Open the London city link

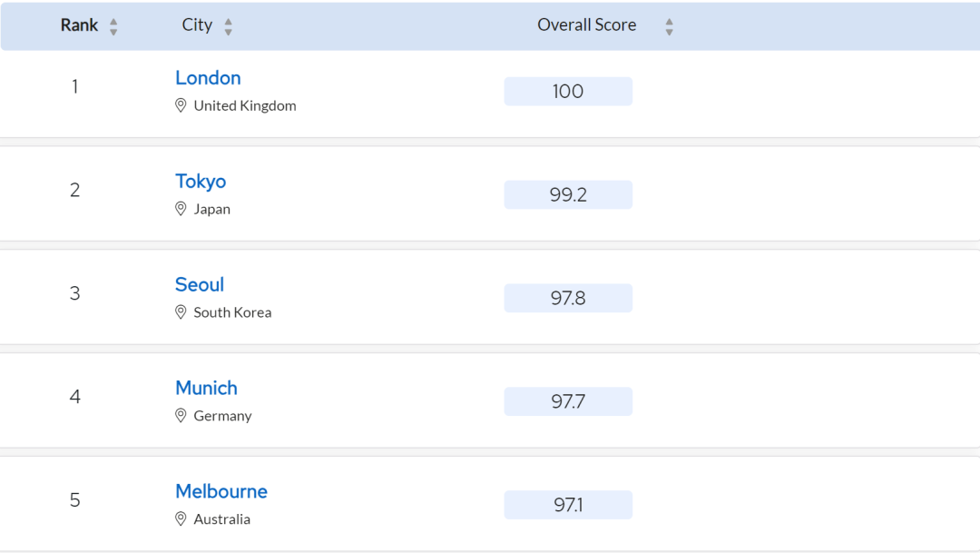[x=208, y=77]
